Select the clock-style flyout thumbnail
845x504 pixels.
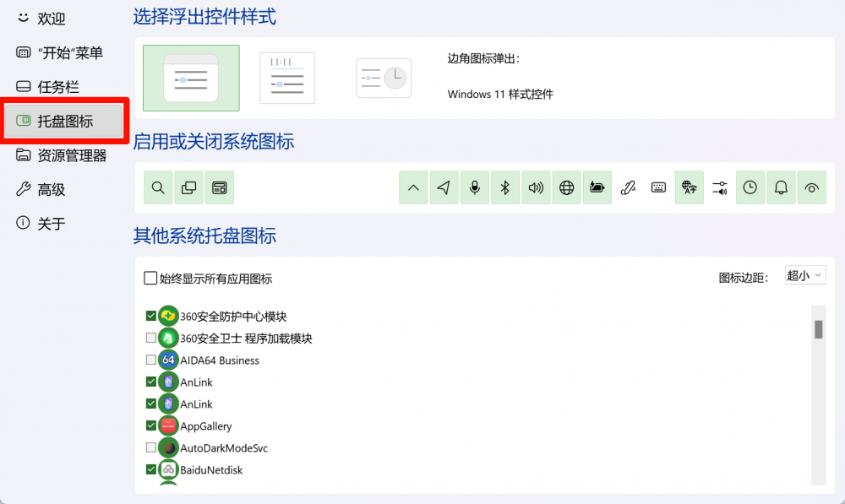click(x=384, y=79)
